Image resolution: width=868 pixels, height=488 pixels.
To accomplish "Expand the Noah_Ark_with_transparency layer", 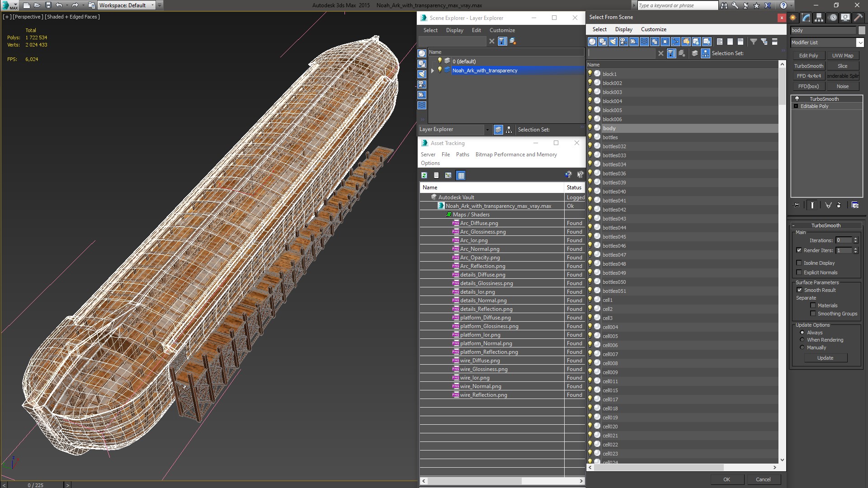I will point(433,70).
